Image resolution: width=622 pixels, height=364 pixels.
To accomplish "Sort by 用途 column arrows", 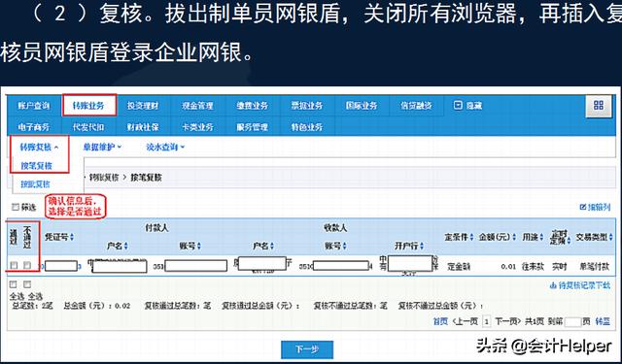I will point(541,237).
